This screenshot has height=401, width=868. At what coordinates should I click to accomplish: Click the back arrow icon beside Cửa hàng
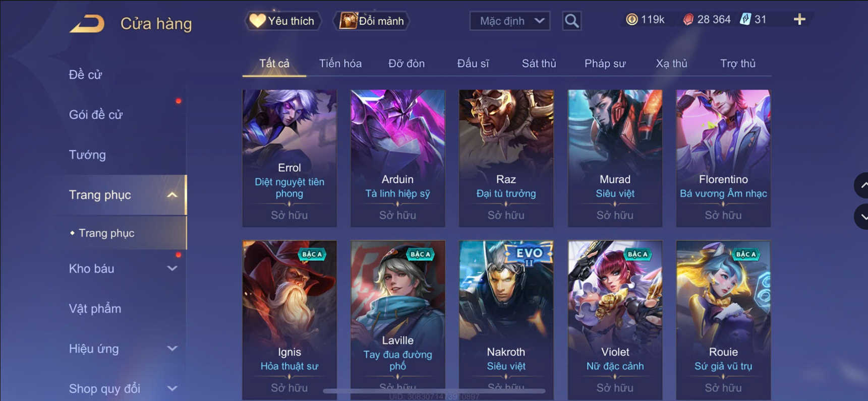87,23
